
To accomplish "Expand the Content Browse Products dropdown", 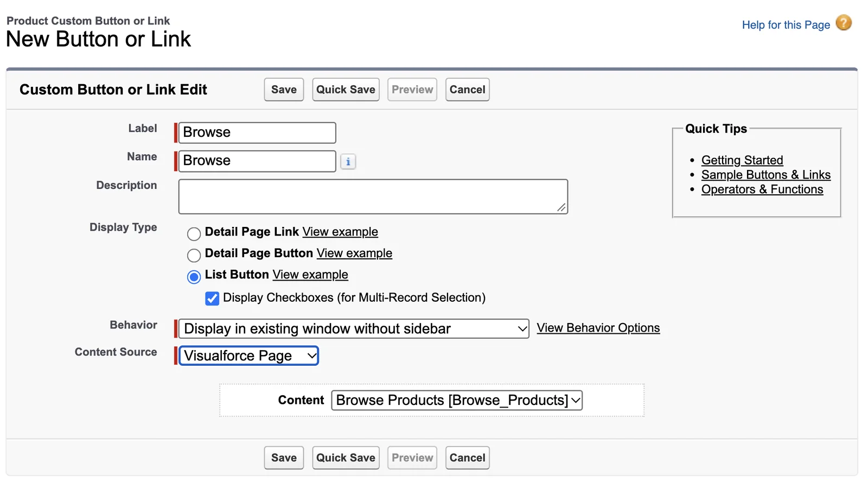I will [457, 401].
